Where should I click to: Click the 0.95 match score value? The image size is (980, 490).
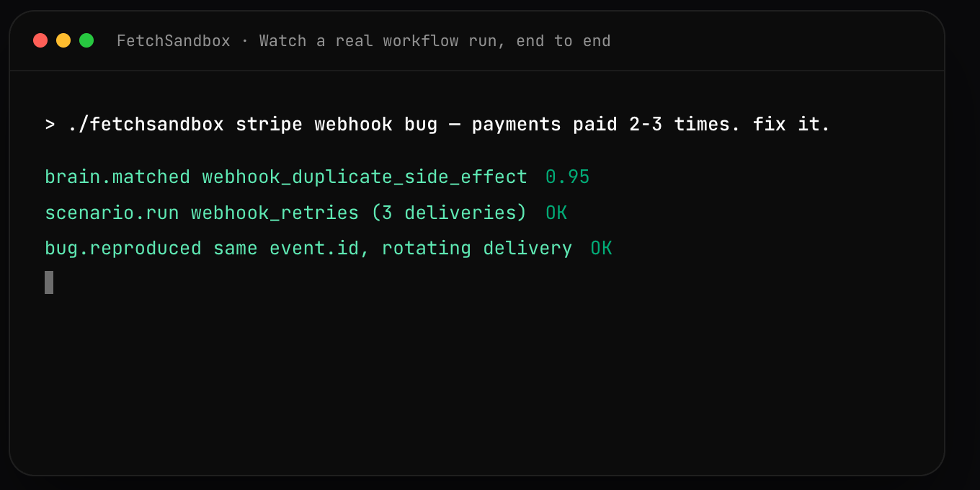568,177
